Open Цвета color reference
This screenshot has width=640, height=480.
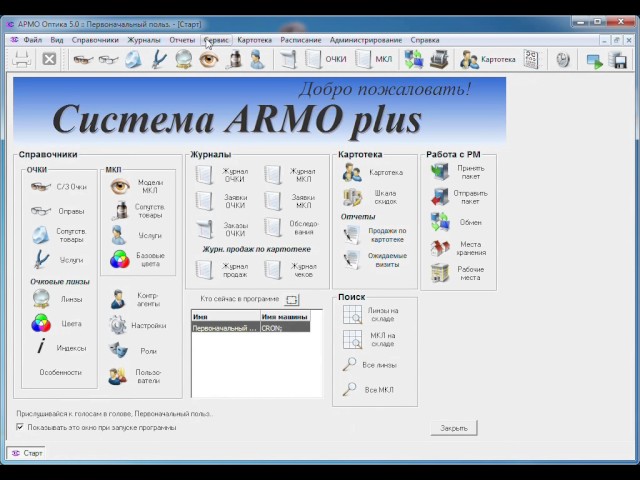point(57,323)
